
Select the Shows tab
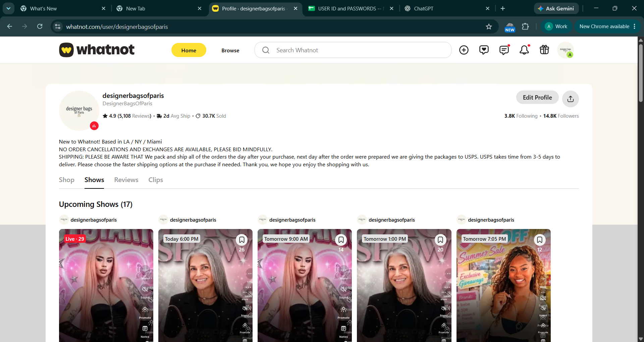94,180
